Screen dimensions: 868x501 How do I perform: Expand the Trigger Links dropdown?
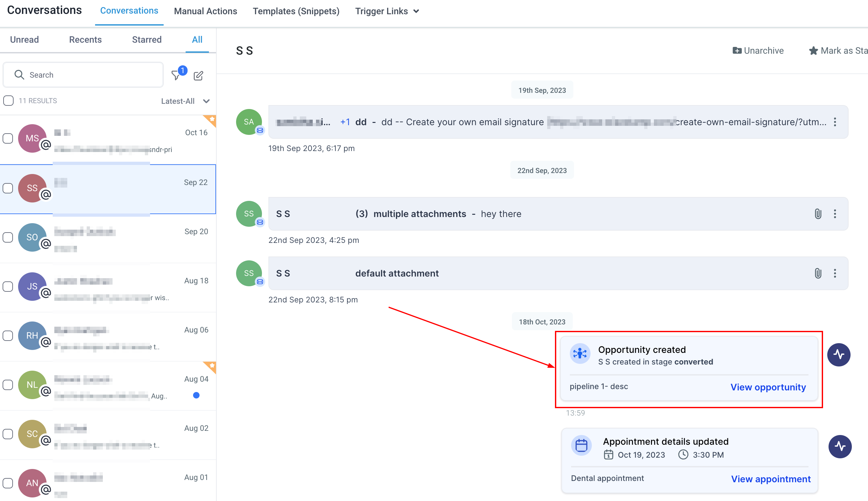click(x=387, y=11)
